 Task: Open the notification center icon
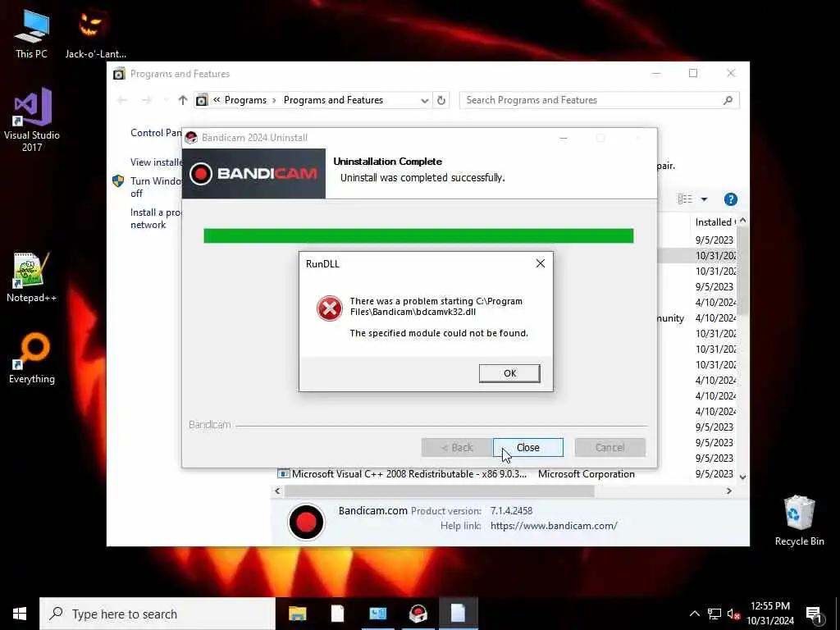pos(814,614)
